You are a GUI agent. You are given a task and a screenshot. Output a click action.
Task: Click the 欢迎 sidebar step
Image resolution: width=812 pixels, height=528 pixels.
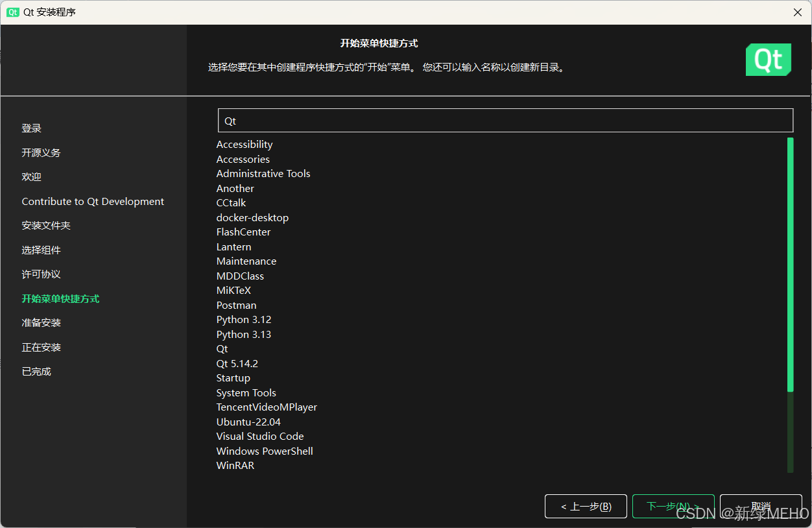tap(31, 177)
